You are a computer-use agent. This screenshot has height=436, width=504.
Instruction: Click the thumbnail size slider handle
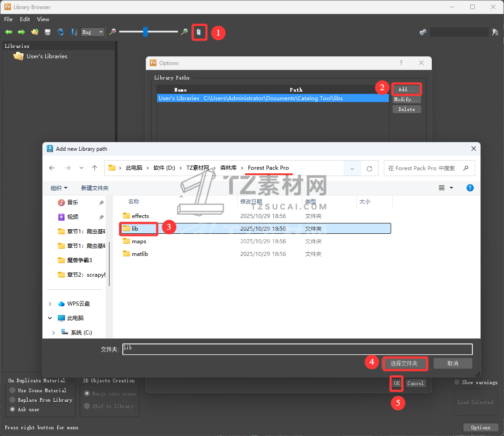145,32
